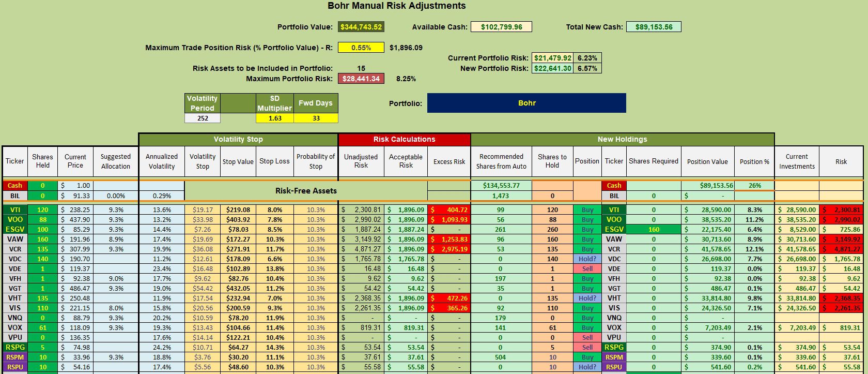Click the Risk Calculations section header
This screenshot has width=868, height=374.
[405, 139]
